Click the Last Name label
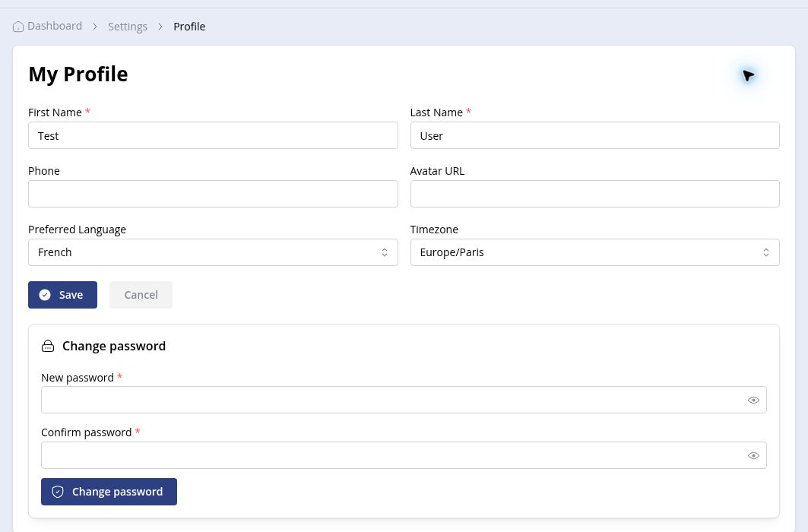Viewport: 808px width, 532px height. click(436, 112)
